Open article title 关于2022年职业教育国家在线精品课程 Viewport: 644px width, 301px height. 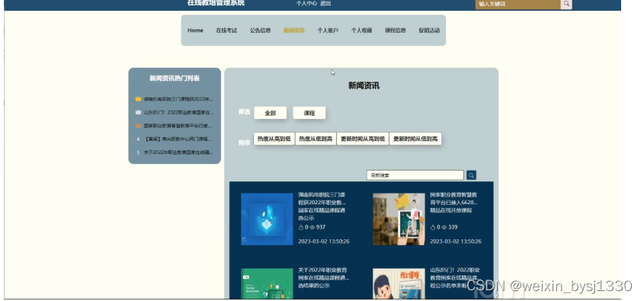pos(324,277)
